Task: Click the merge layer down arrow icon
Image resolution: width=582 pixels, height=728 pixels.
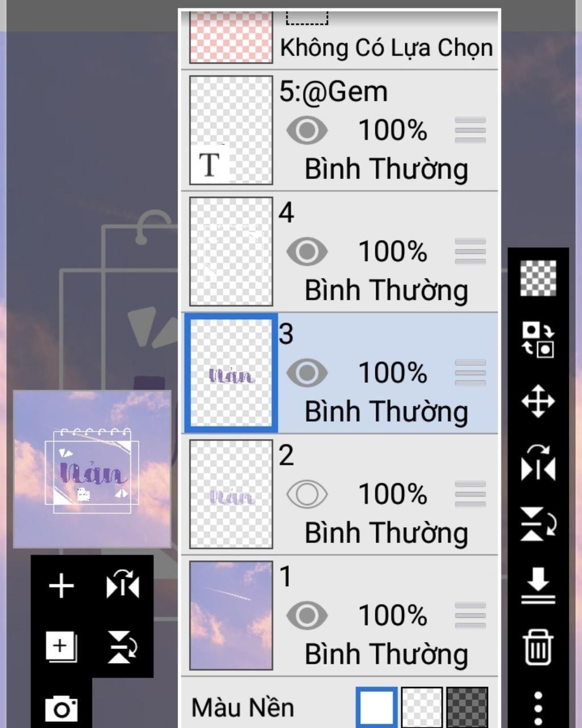Action: click(x=538, y=586)
